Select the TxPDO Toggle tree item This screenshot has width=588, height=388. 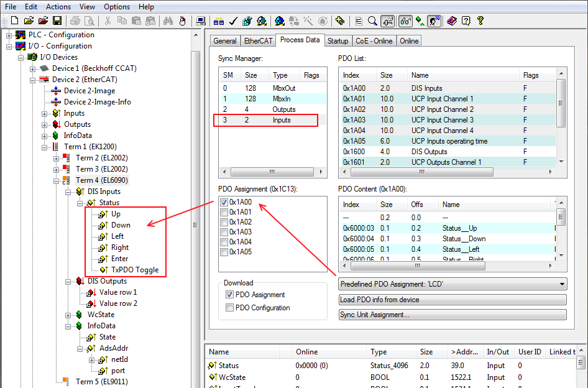pyautogui.click(x=135, y=270)
